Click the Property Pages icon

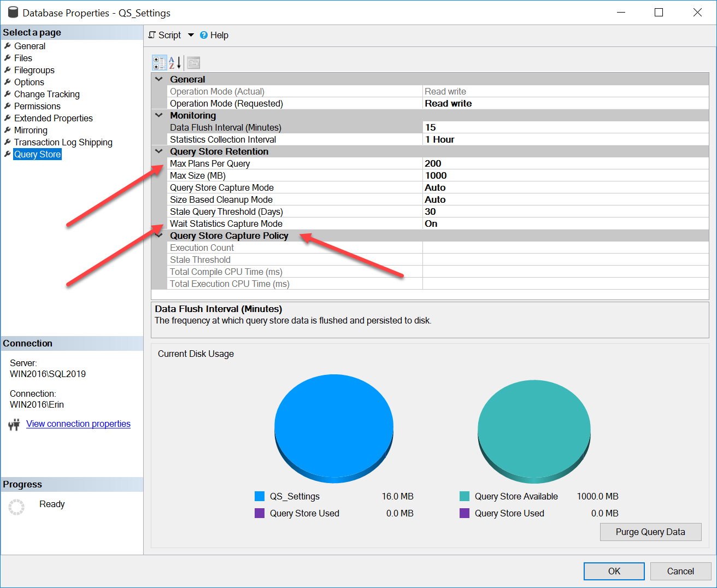click(x=193, y=63)
